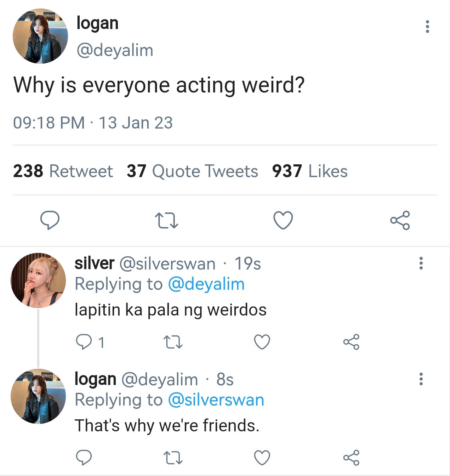Screen dimensions: 450x476
Task: Open the three-dot menu on silver's reply
Action: pyautogui.click(x=421, y=263)
